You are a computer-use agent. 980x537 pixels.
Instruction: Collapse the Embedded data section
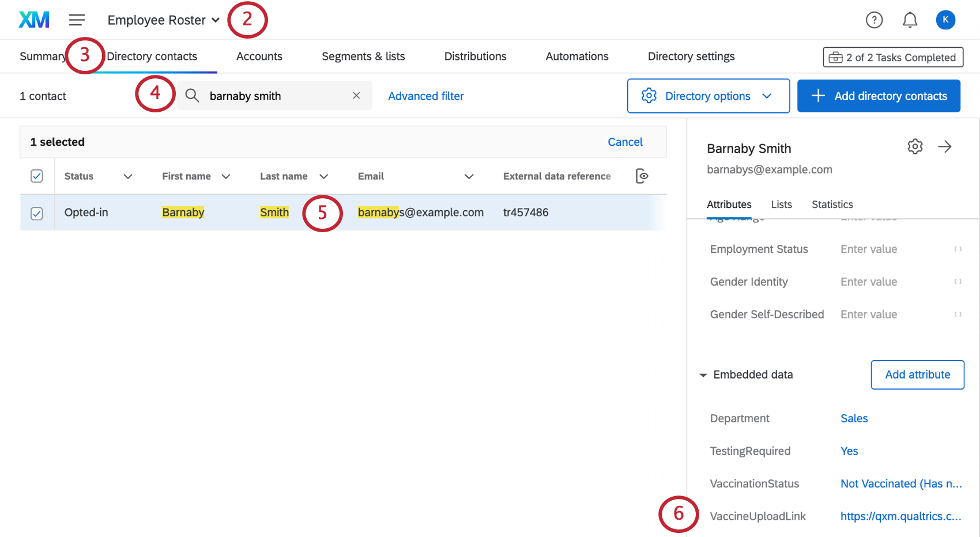[x=703, y=375]
